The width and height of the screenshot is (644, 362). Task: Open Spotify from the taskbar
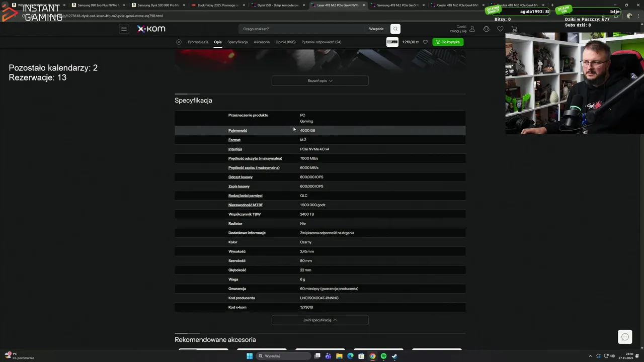[x=383, y=356]
